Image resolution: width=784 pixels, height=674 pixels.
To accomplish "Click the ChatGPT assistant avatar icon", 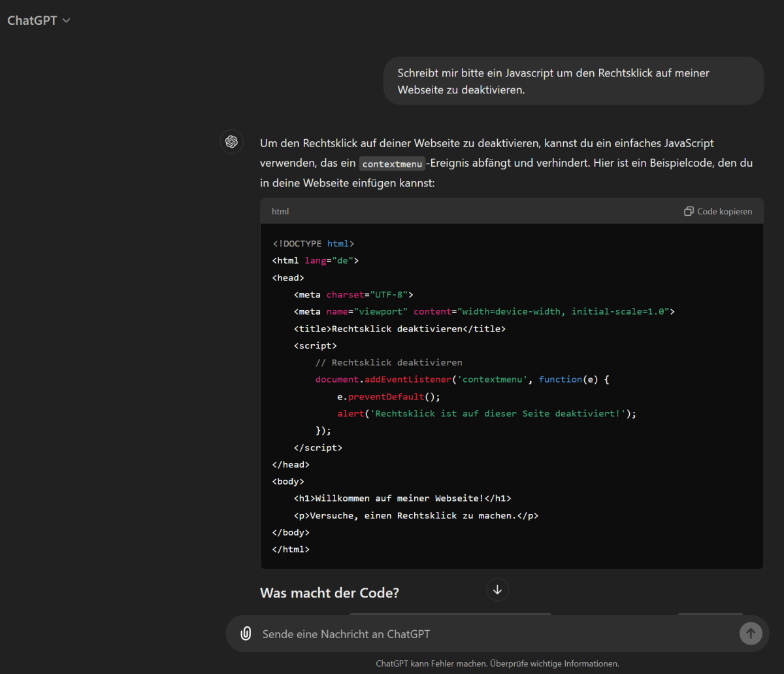I will [231, 142].
